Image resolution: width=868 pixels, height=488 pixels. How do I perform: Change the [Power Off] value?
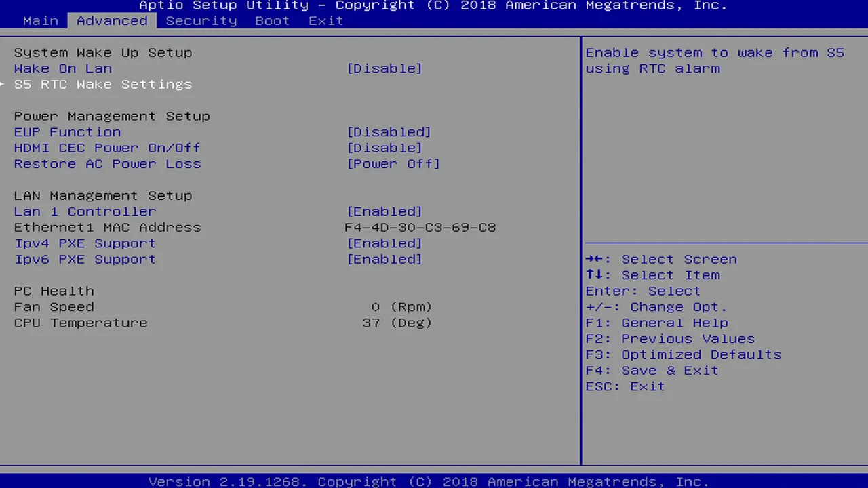coord(393,164)
